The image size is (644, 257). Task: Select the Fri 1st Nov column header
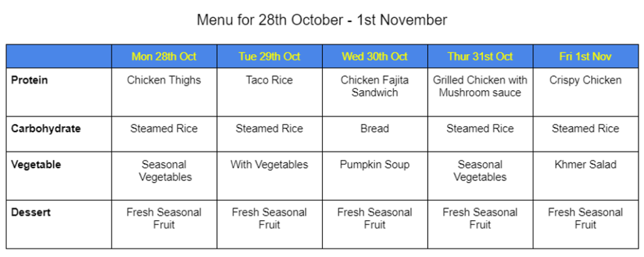click(586, 56)
